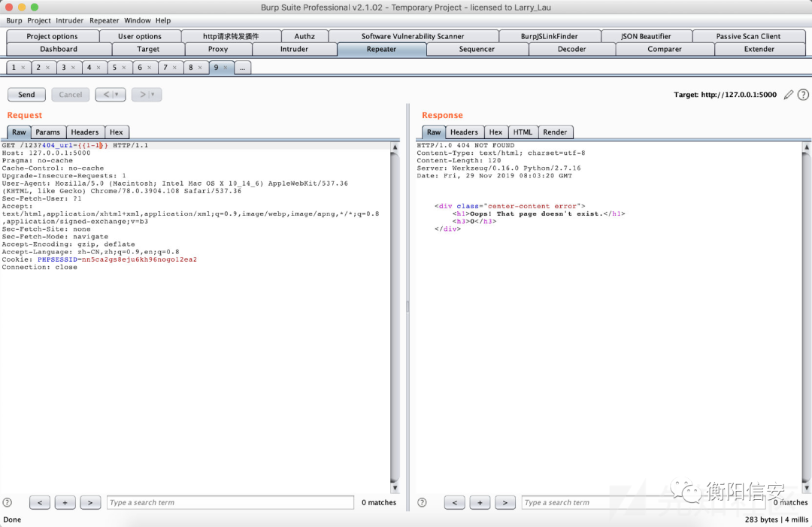Click the 'HTTP/1.0 404 NOT FOUND' line
The width and height of the screenshot is (812, 527).
[465, 145]
